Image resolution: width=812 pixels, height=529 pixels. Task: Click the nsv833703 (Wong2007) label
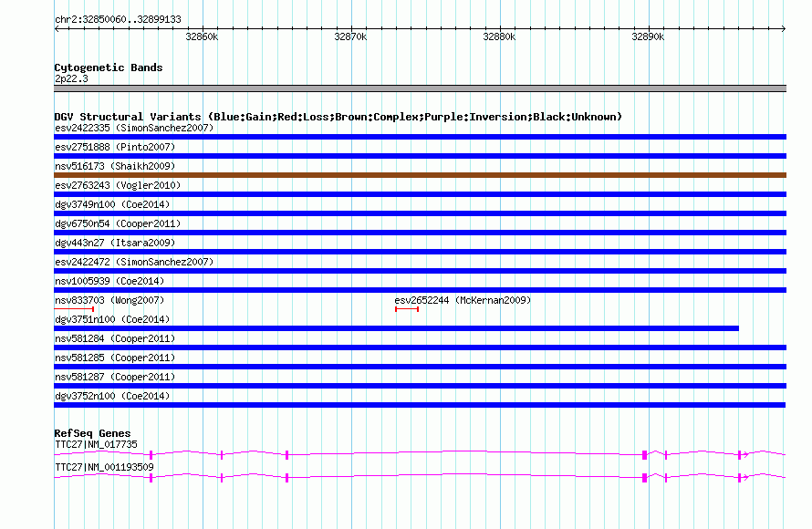(109, 300)
